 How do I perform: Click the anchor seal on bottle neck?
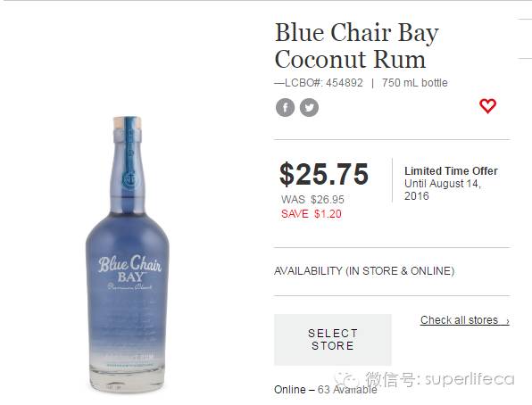(x=129, y=178)
